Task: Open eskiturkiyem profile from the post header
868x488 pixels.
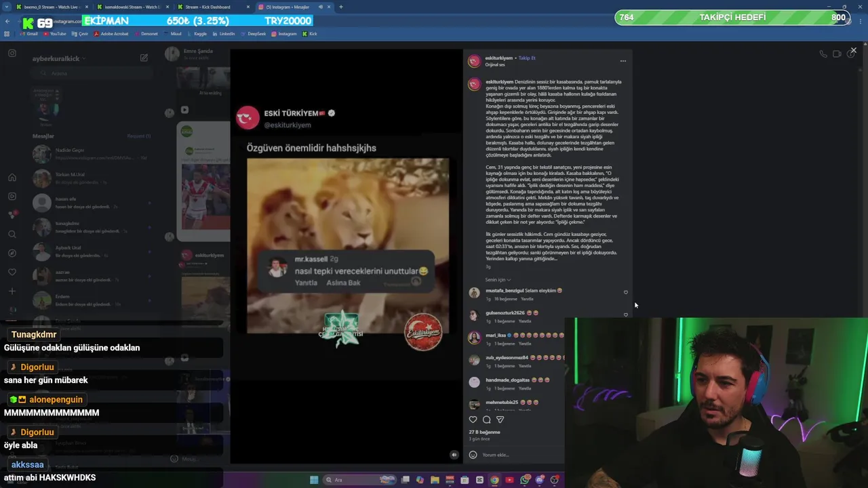Action: (x=499, y=58)
